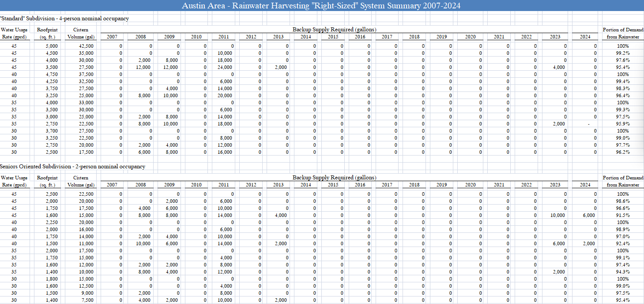Click the 2,250 roofprint cell

coord(51,222)
